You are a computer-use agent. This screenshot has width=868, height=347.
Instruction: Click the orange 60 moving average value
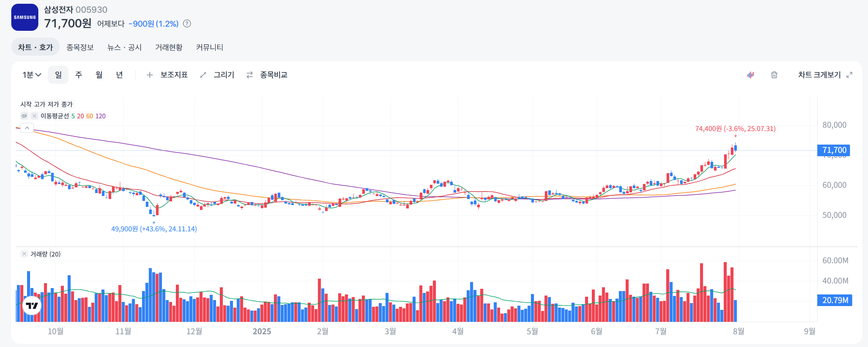pyautogui.click(x=90, y=116)
